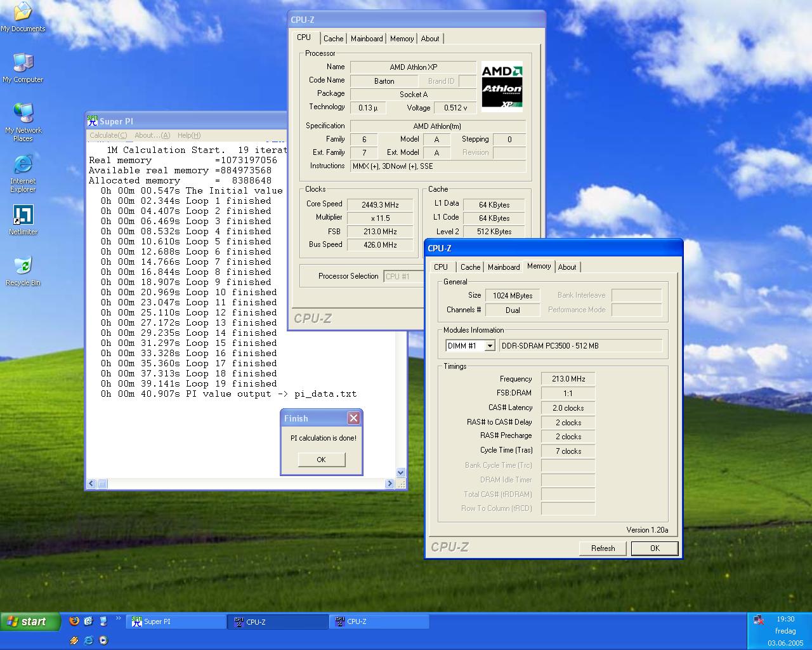This screenshot has width=812, height=650.
Task: Switch to Super PI in the taskbar
Action: [x=177, y=622]
